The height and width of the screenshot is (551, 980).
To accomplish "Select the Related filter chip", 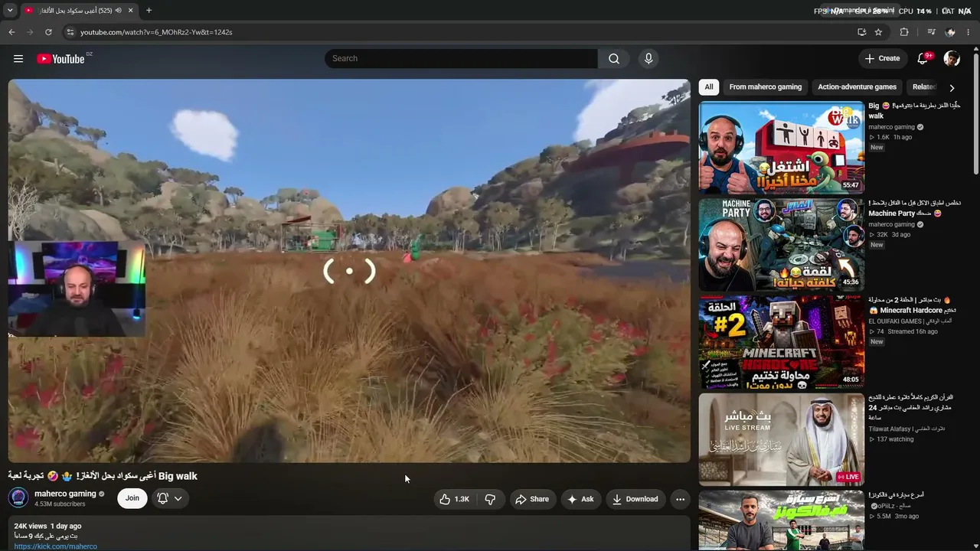I will [923, 87].
